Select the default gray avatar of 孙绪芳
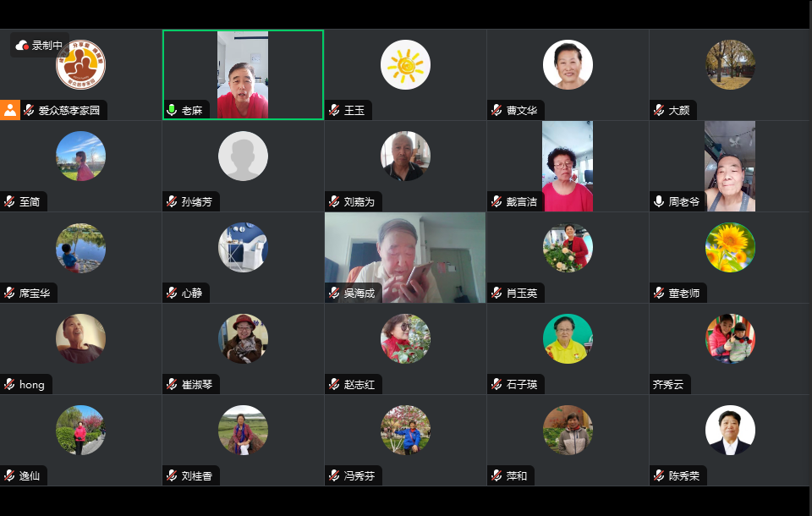Screen dimensions: 812x516 [x=243, y=156]
